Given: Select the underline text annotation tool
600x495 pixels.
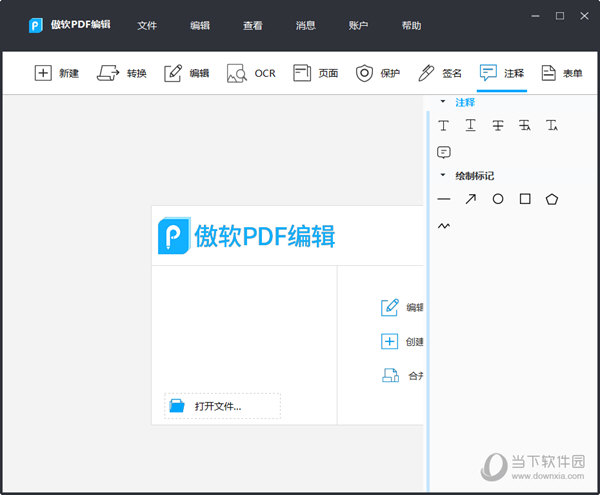Looking at the screenshot, I should [x=471, y=125].
